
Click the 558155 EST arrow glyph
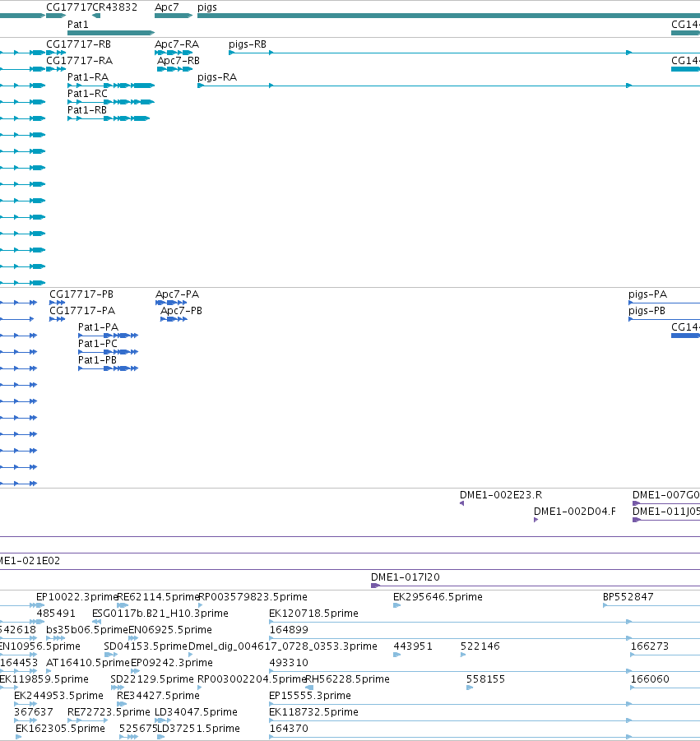(470, 688)
